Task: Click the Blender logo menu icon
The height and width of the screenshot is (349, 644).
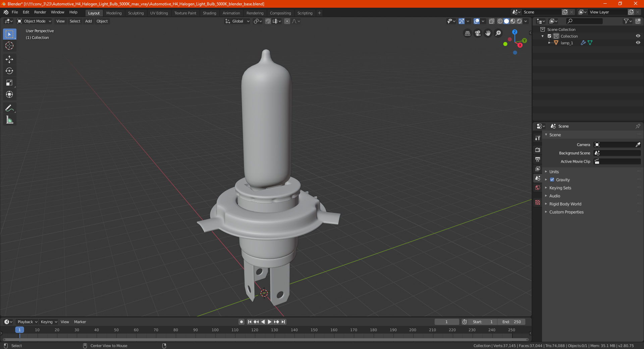Action: point(6,12)
